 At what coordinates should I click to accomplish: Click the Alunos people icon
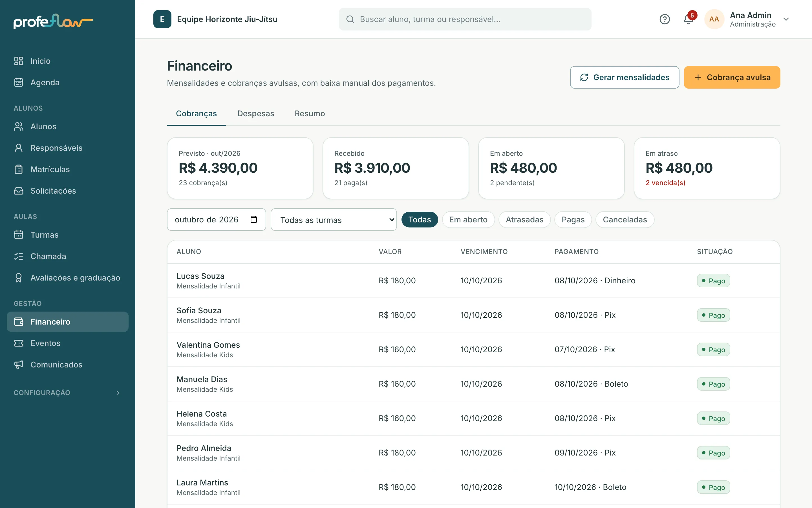[x=18, y=126]
